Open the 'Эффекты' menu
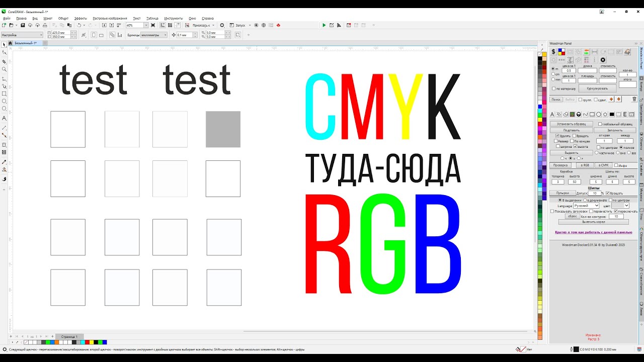 pos(80,18)
